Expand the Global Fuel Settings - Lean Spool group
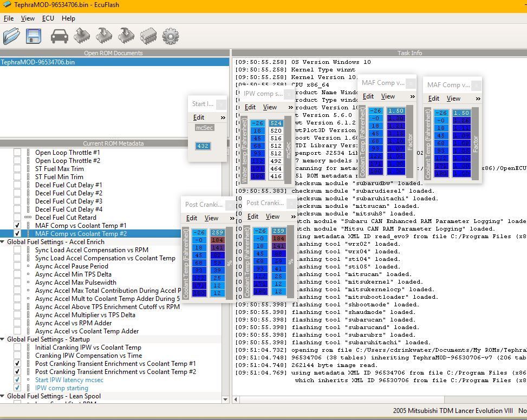Screen dimensions: 527x420 coord(3,396)
